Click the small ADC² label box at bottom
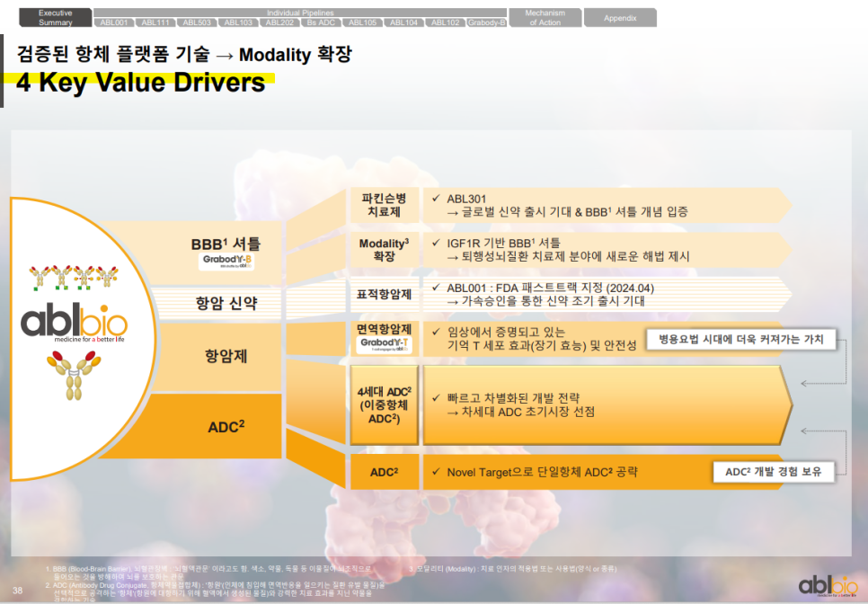Image resolution: width=868 pixels, height=604 pixels. click(x=385, y=472)
